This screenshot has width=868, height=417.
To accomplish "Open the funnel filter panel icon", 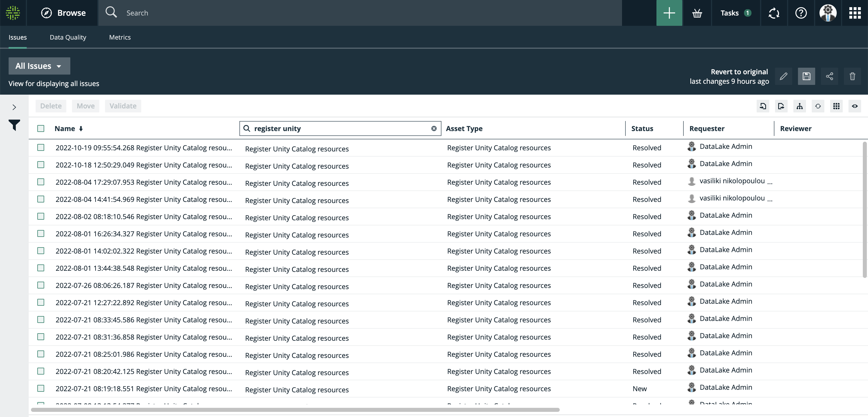I will (14, 125).
